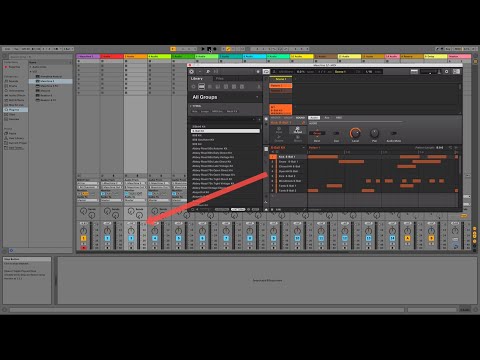Start playback with Ableton's Play button

(203, 49)
